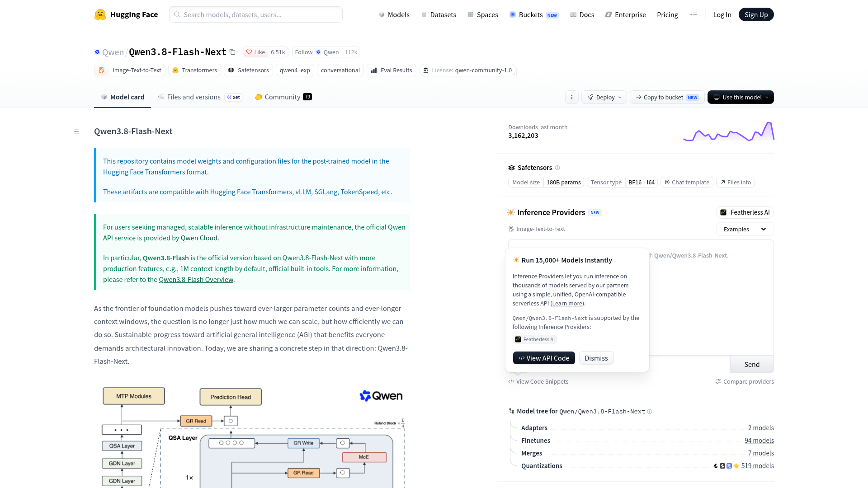The width and height of the screenshot is (868, 488).
Task: Switch to the Model card tab
Action: 123,97
